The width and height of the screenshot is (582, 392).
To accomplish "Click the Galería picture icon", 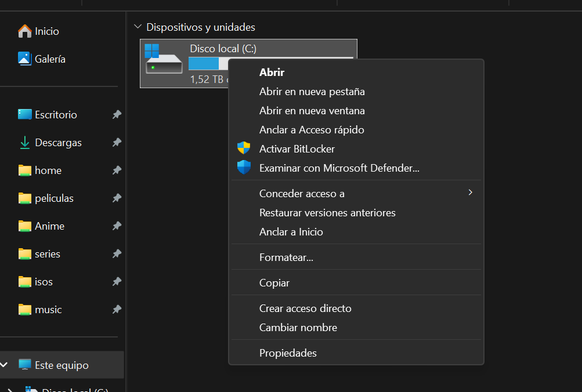I will point(25,59).
